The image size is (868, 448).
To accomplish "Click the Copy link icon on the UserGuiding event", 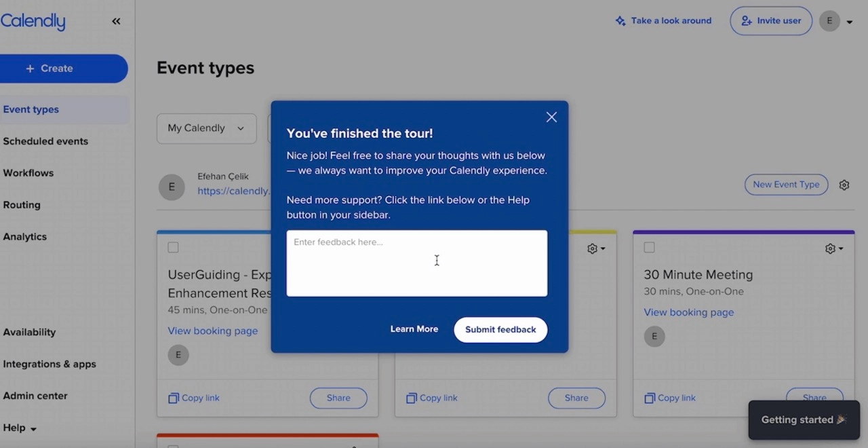I will tap(173, 398).
